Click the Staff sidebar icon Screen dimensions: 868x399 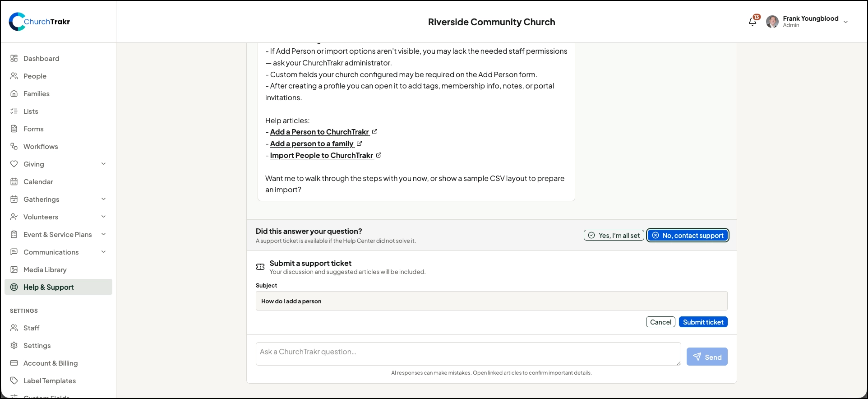(x=14, y=328)
